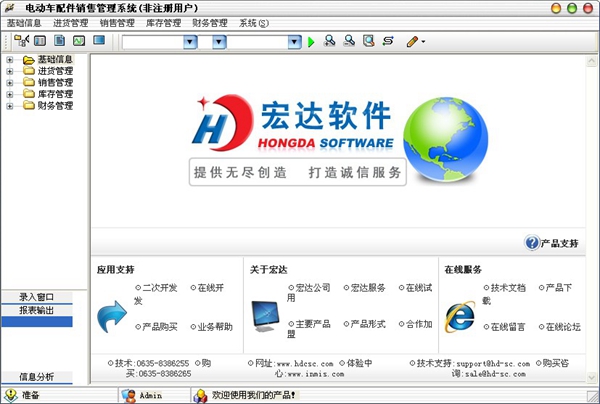The width and height of the screenshot is (600, 404).
Task: Click the S-shaped refresh toolbar icon
Action: click(388, 41)
